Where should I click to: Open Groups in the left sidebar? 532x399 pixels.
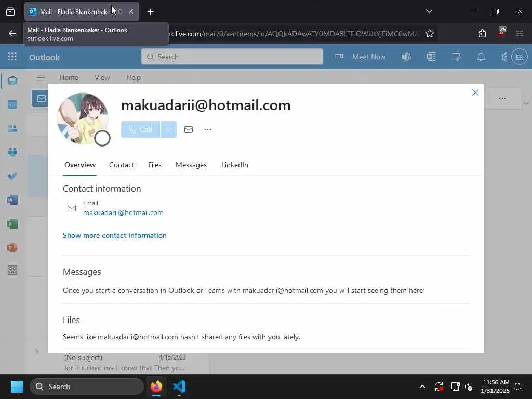12,152
